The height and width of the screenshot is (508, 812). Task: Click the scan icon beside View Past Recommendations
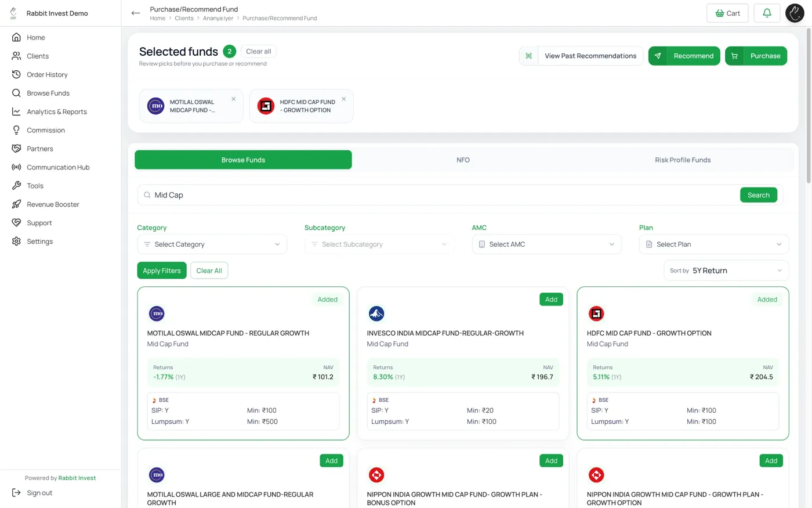(528, 56)
